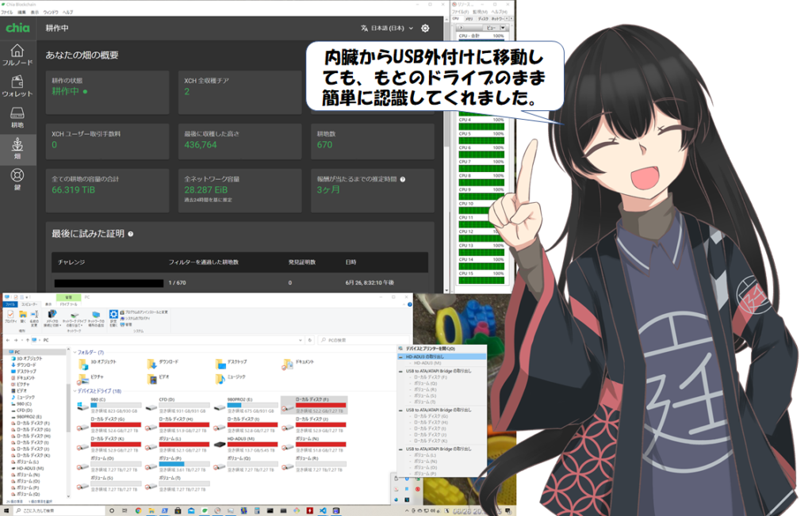Refresh the Explorer PC view
This screenshot has height=516, width=812.
pyautogui.click(x=310, y=340)
